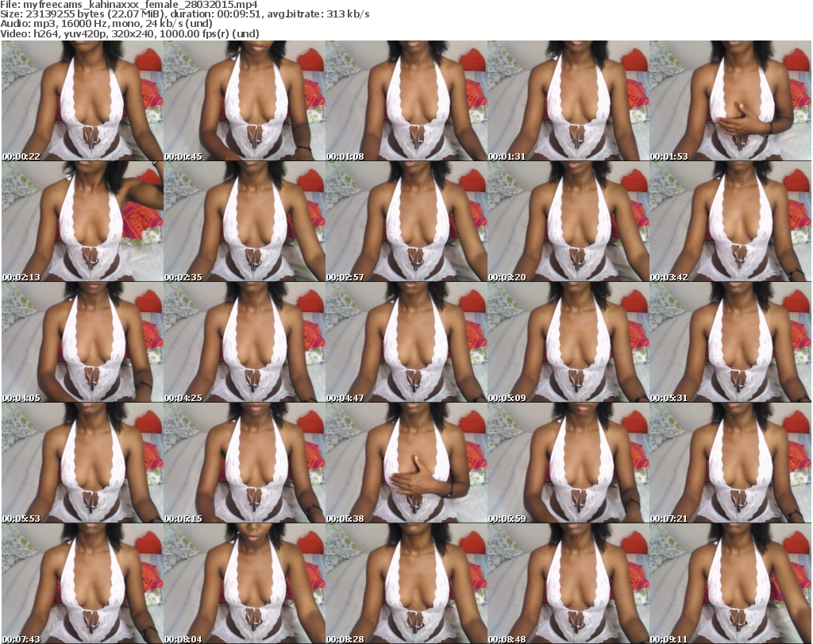Open the frame at 00:01:31

coord(568,101)
